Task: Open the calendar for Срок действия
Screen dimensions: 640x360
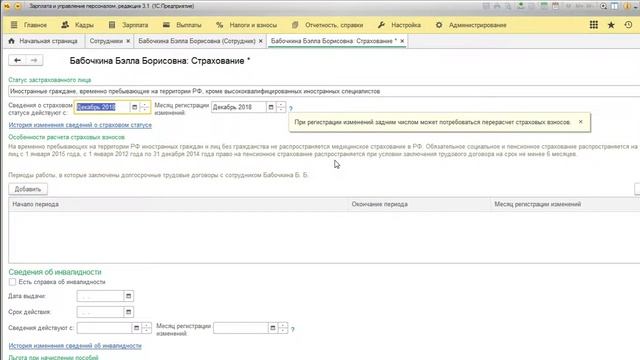Action: click(128, 312)
